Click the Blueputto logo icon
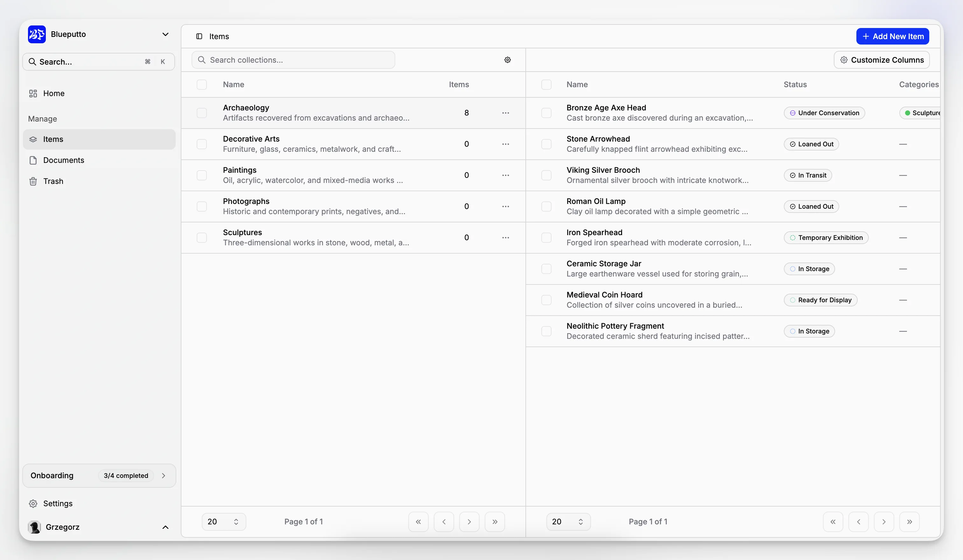963x560 pixels. click(x=37, y=34)
